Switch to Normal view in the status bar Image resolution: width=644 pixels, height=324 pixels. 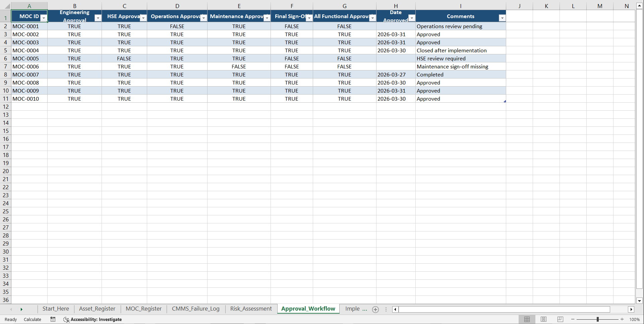point(527,319)
